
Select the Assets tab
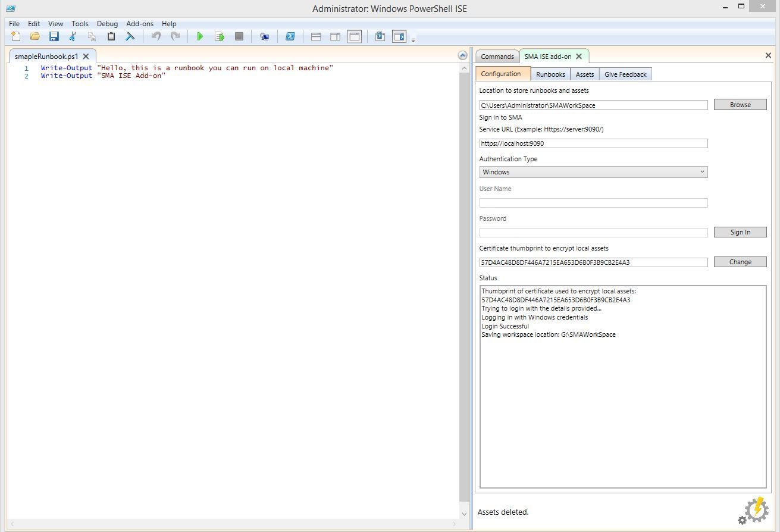click(584, 74)
